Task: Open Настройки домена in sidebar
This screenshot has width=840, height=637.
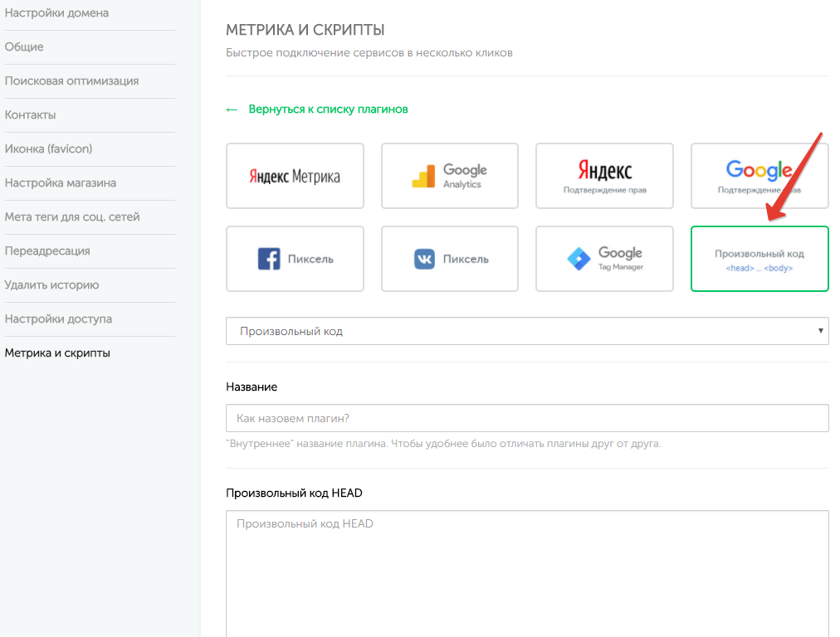Action: coord(56,13)
